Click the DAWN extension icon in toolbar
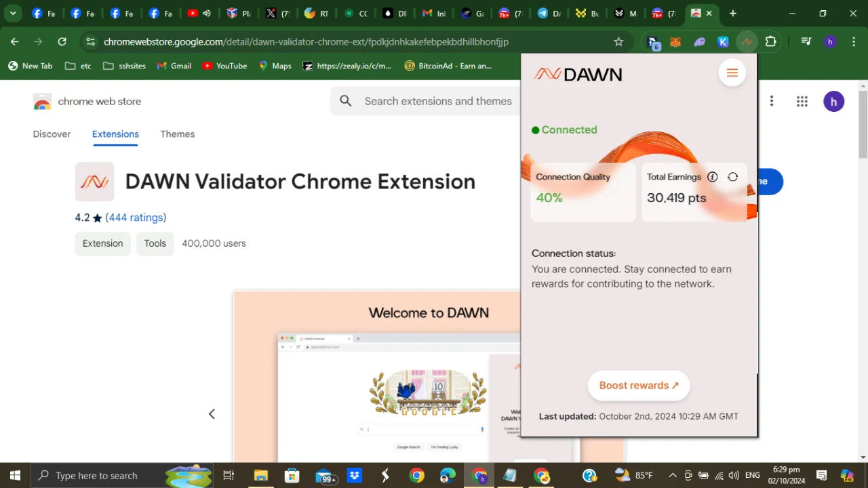The image size is (868, 488). pos(747,42)
